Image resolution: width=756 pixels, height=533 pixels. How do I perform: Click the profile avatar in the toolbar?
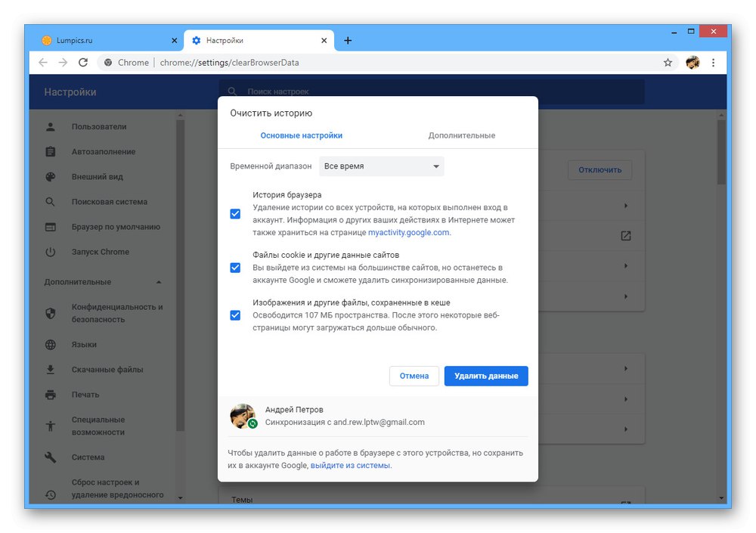coord(692,62)
